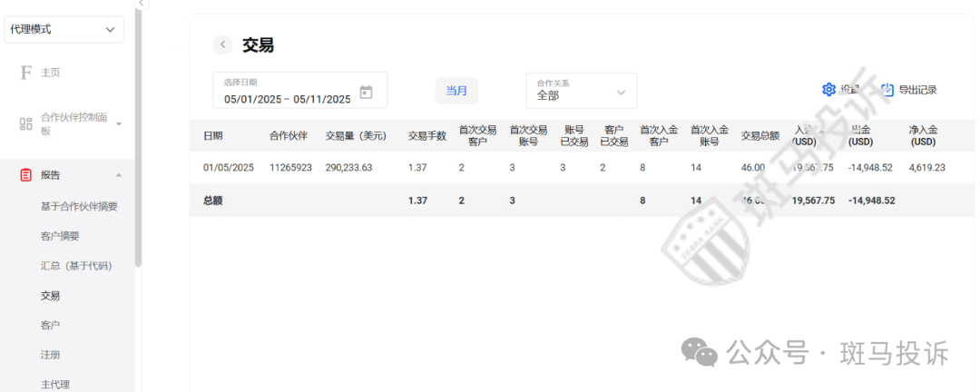Click the bold 19,567.75 total
980x392 pixels.
pos(813,201)
